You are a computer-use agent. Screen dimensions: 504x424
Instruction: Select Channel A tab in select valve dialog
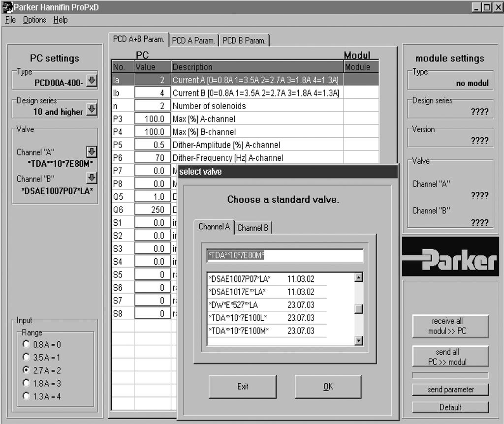click(x=214, y=227)
